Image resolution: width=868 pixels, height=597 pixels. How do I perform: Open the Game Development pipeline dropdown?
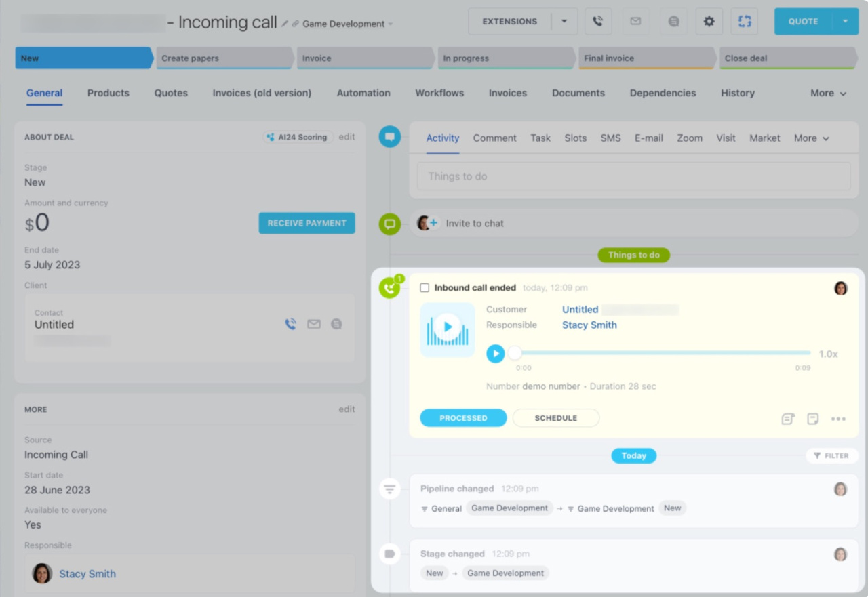[x=347, y=24]
